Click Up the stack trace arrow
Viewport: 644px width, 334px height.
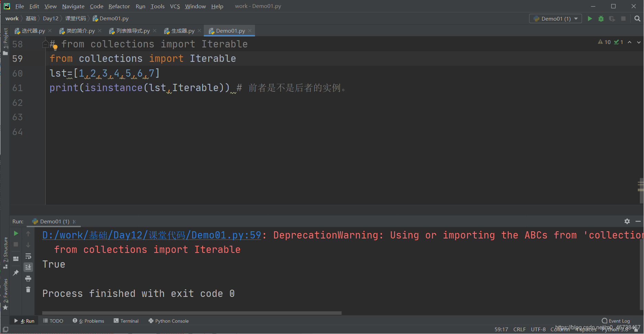(x=28, y=234)
